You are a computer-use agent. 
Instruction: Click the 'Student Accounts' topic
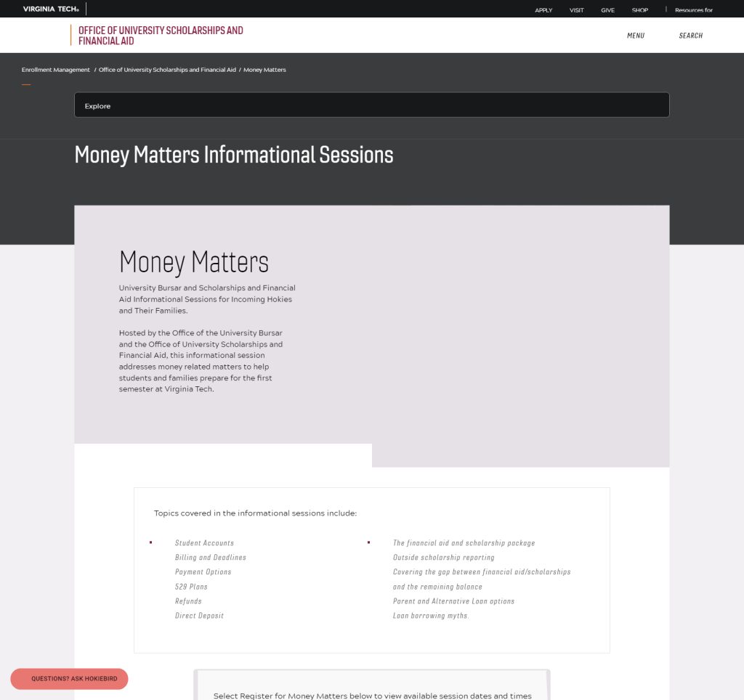tap(204, 543)
